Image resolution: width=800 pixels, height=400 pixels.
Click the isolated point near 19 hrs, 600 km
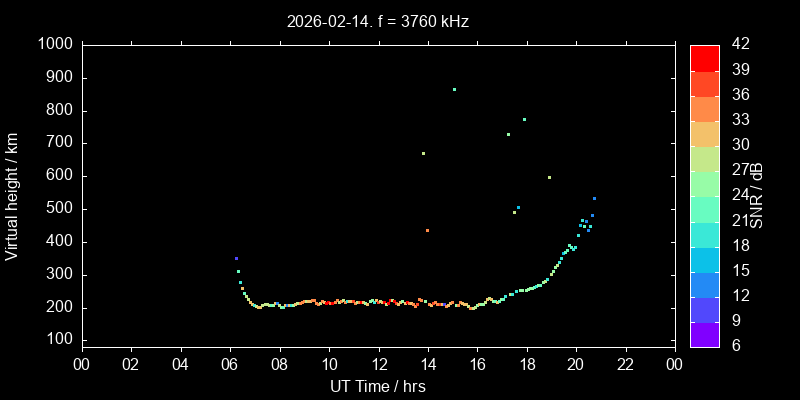(x=549, y=177)
